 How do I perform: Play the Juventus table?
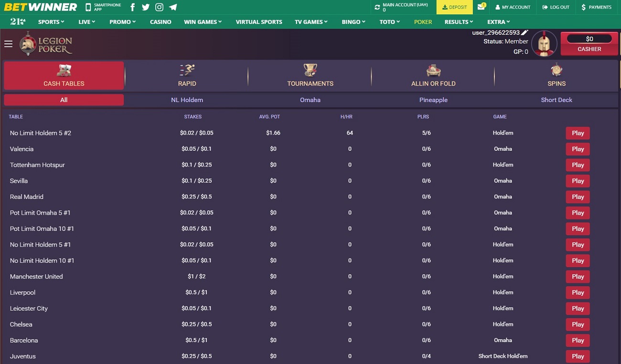[x=578, y=356]
